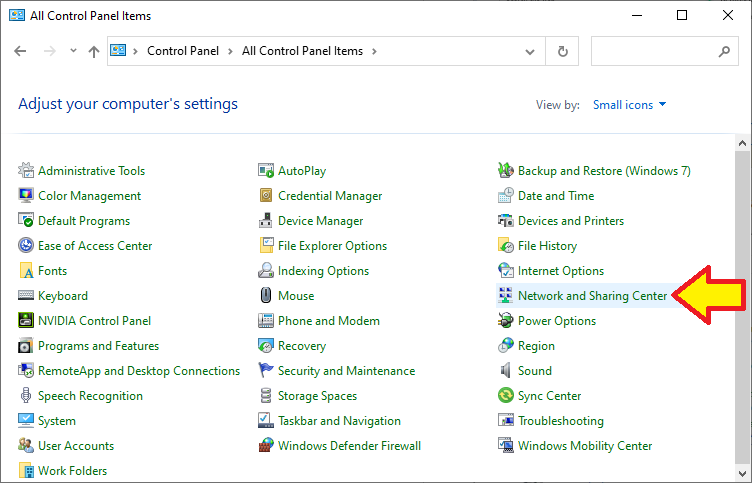Viewport: 752px width, 483px height.
Task: Click the File Explorer Options icon
Action: 266,245
